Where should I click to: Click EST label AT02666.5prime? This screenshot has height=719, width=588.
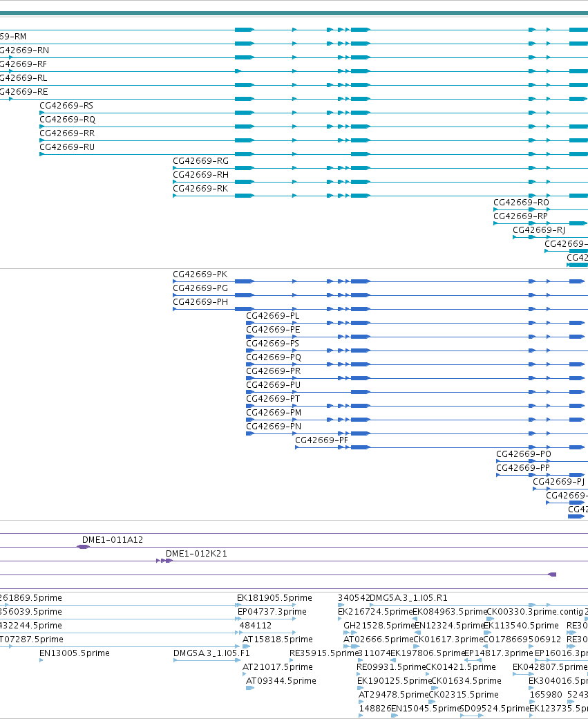378,639
